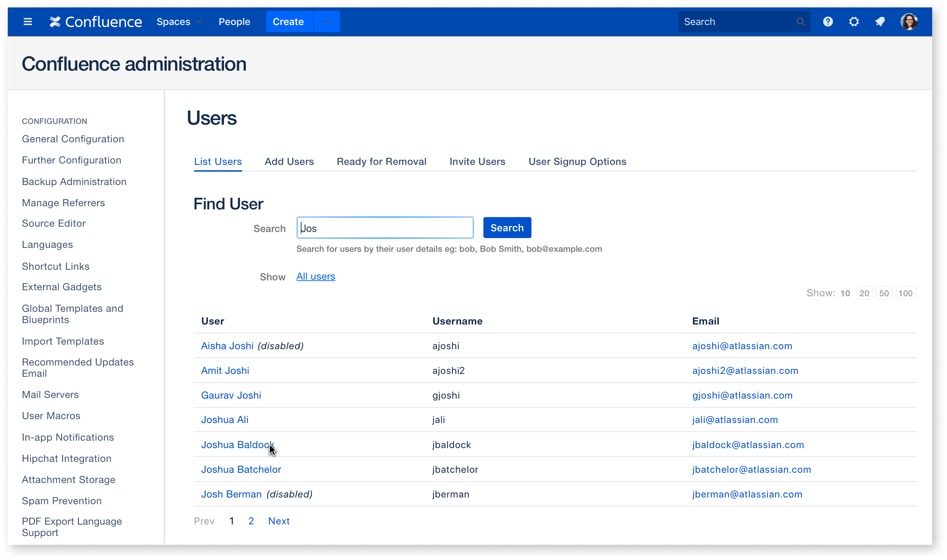947x560 pixels.
Task: Open Import Templates in sidebar
Action: [x=63, y=341]
